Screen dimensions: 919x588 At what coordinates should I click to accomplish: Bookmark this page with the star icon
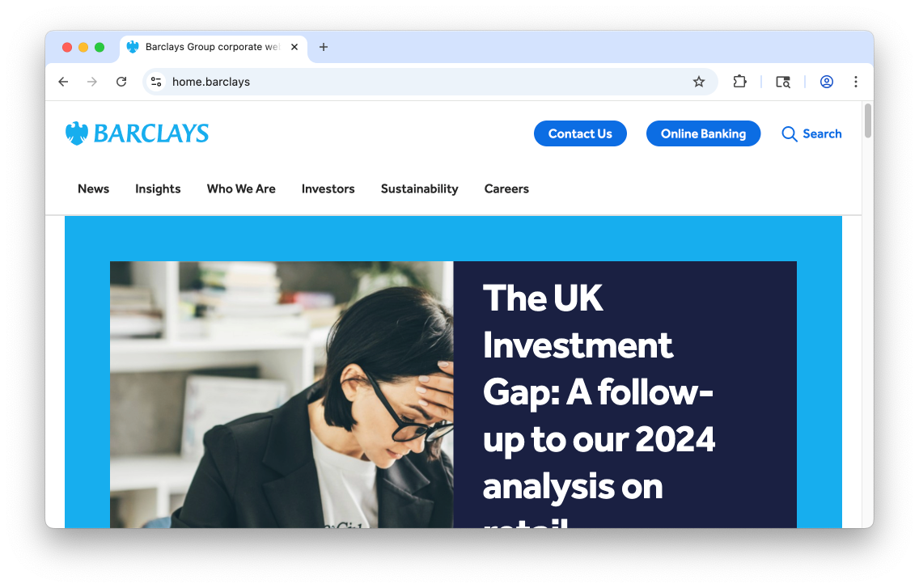point(699,82)
